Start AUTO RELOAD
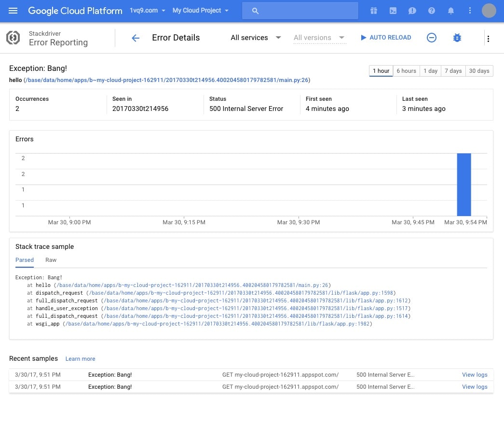504x422 pixels. pos(386,38)
